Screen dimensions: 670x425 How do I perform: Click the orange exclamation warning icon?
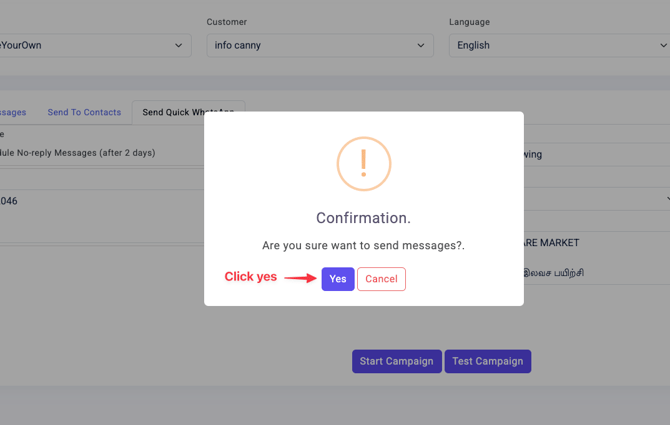pos(363,163)
